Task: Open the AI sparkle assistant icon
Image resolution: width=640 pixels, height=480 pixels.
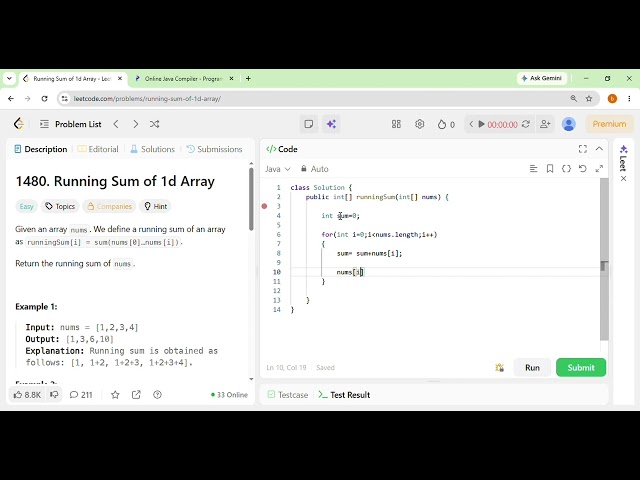Action: (331, 124)
